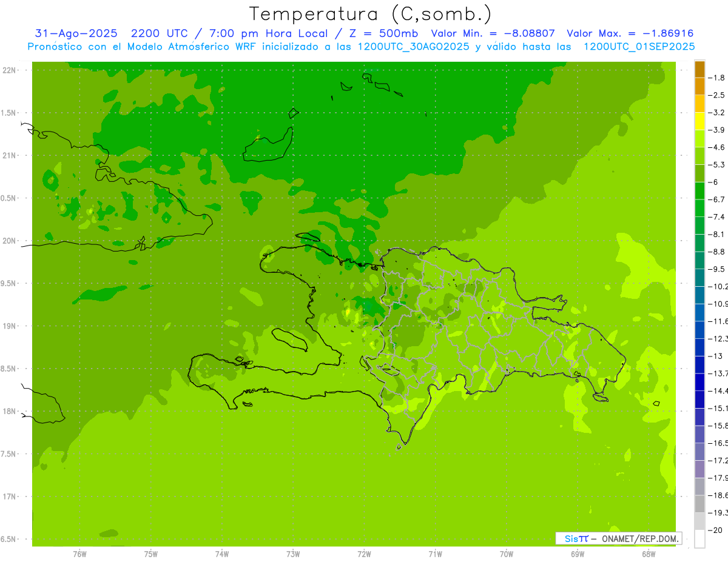Click the '72W' longitude label
728x562 pixels.
pos(364,554)
